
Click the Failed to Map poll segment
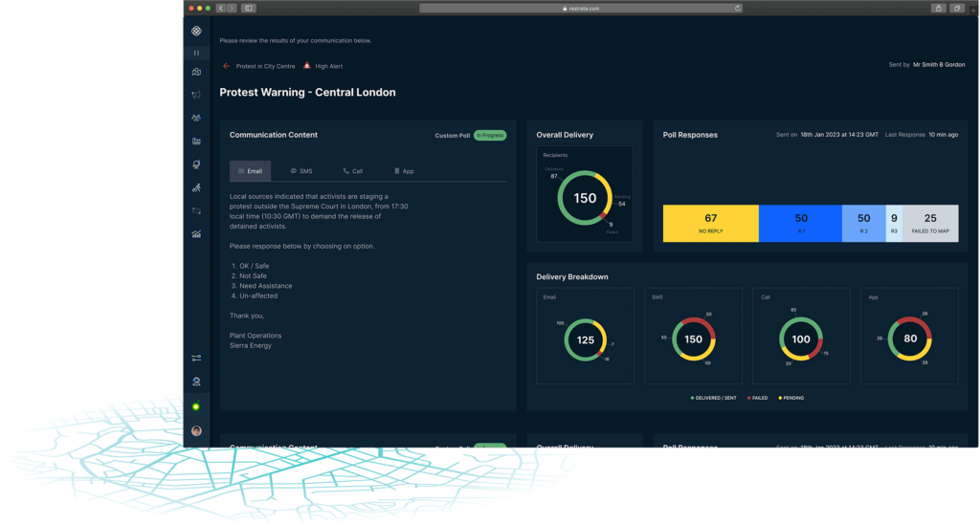pos(930,223)
